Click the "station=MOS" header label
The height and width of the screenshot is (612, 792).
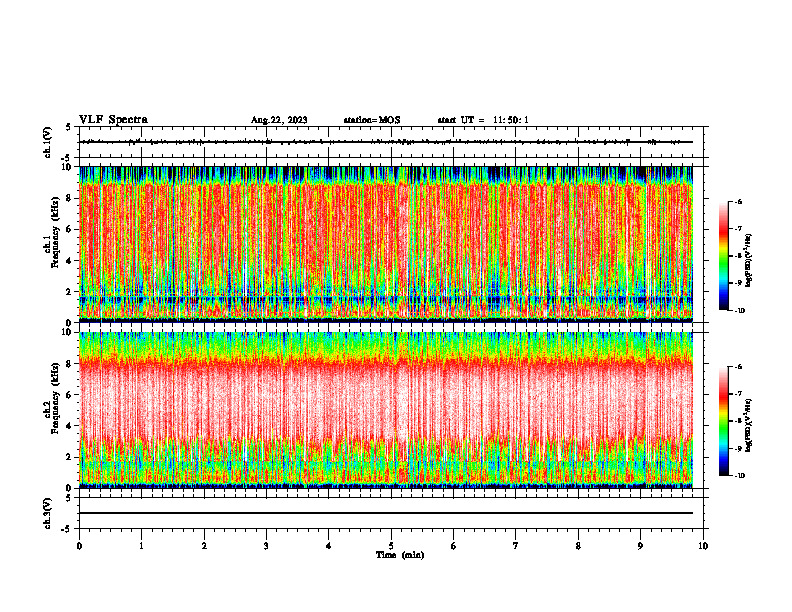pos(372,120)
